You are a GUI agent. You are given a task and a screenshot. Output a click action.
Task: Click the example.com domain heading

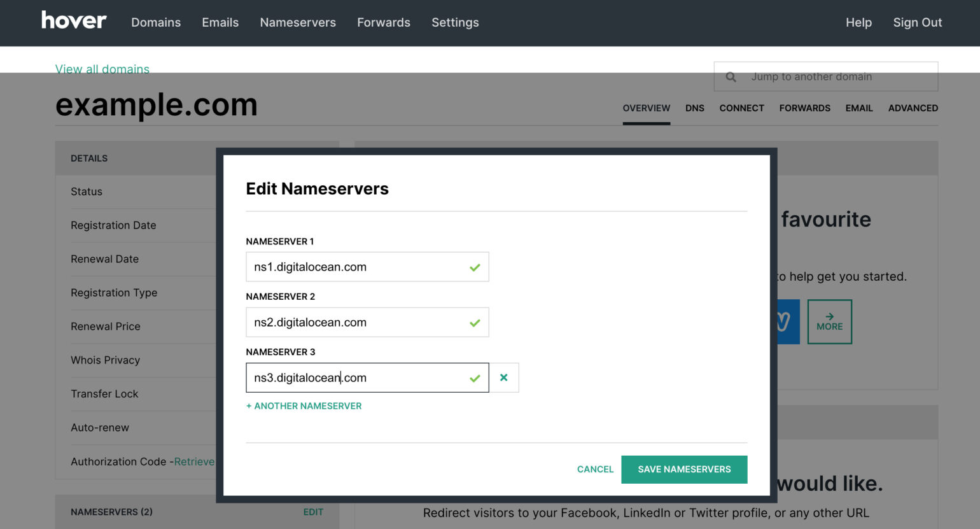tap(156, 104)
